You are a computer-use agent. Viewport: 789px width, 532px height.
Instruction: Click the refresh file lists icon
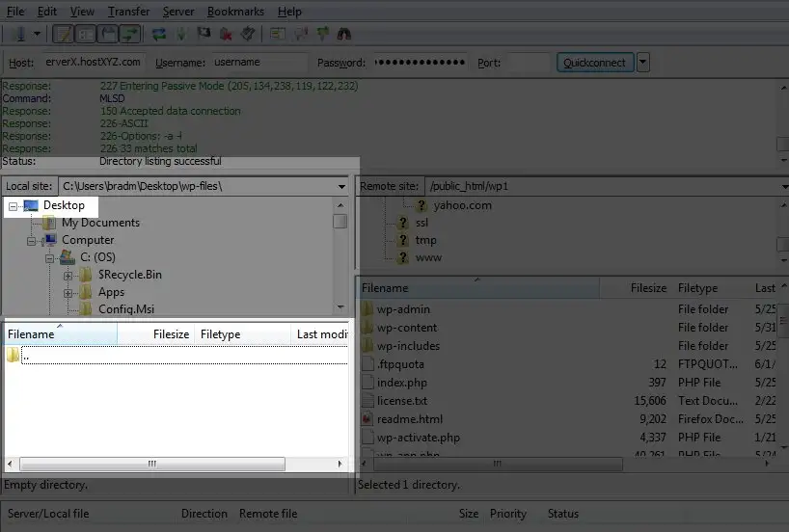(x=159, y=34)
